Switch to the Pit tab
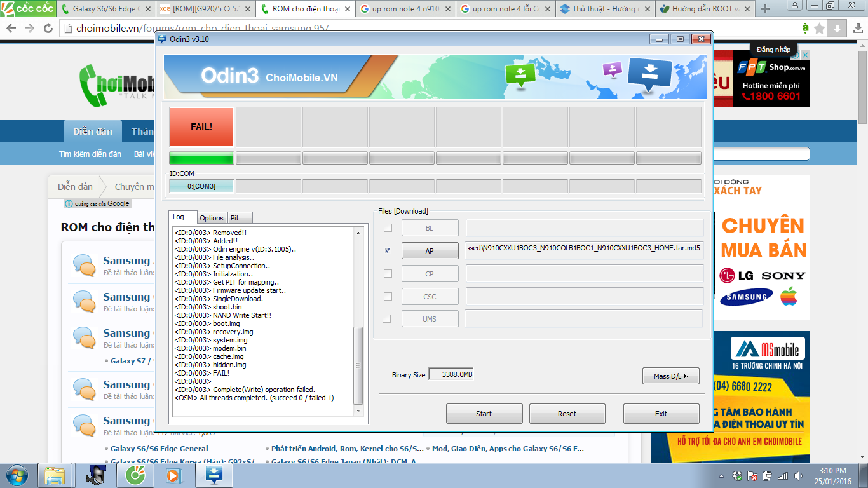This screenshot has width=868, height=488. [x=240, y=218]
